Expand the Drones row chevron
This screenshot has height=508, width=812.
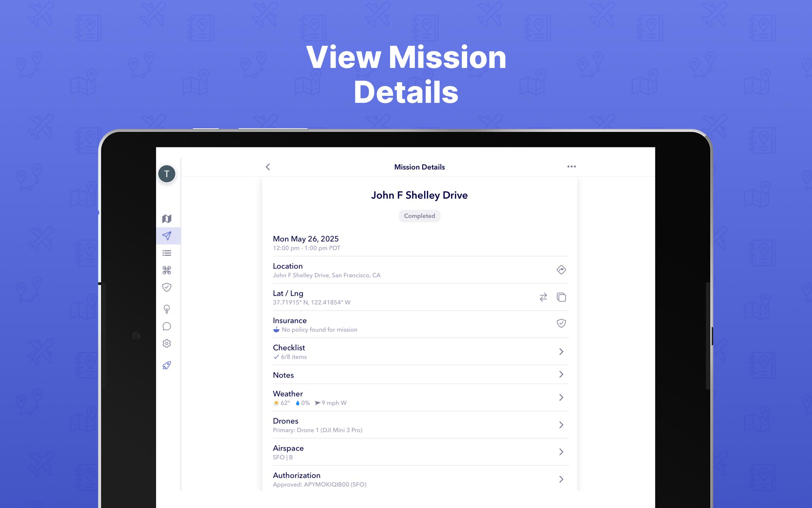pos(561,425)
